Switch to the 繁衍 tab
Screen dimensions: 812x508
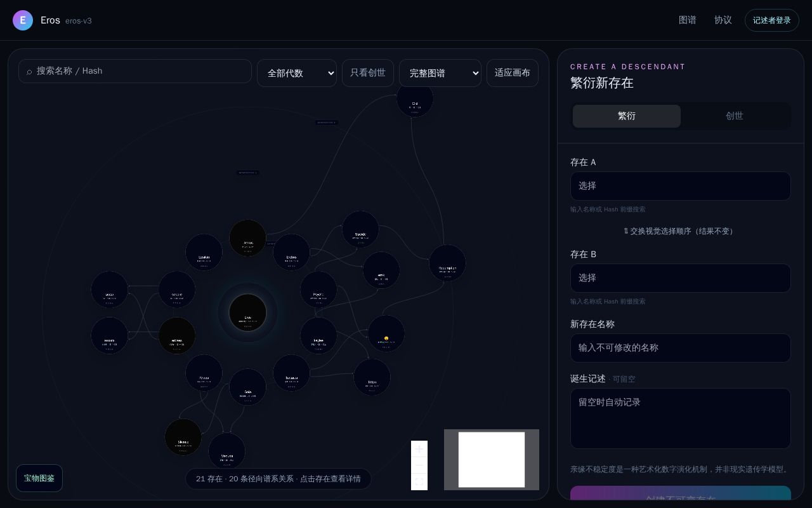pyautogui.click(x=627, y=116)
